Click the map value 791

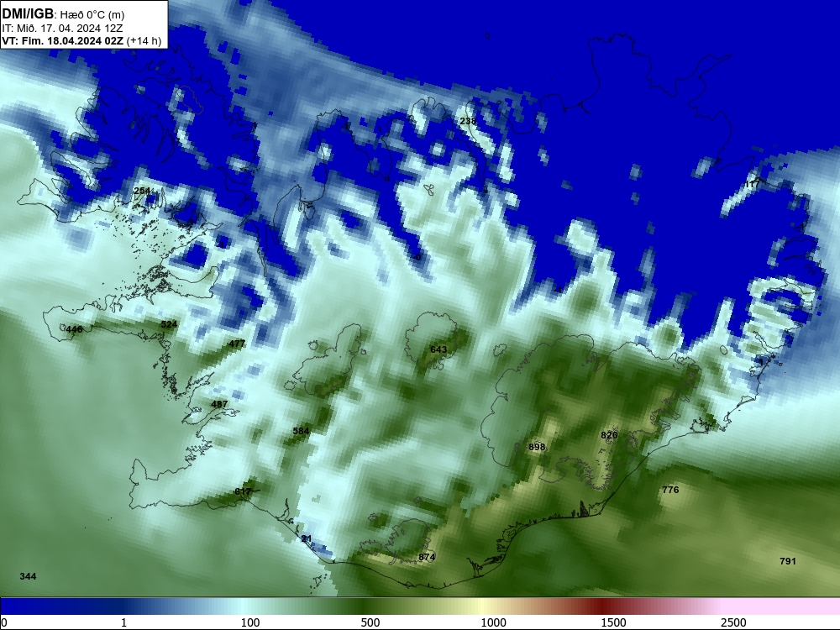pyautogui.click(x=788, y=561)
